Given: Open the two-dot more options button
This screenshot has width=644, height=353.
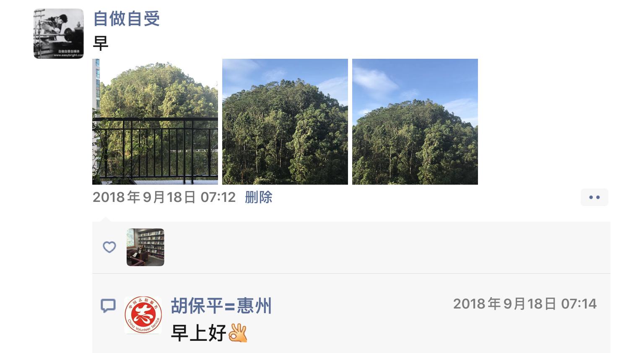Looking at the screenshot, I should point(594,197).
